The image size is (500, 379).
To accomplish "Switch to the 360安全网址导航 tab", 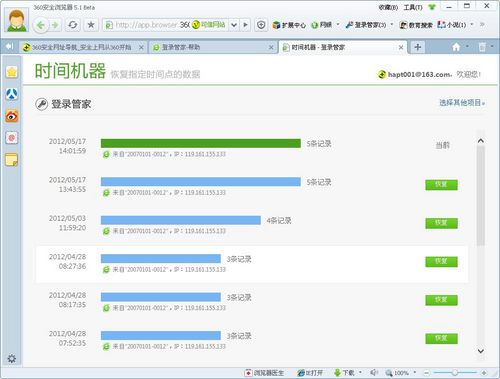I will tap(81, 48).
